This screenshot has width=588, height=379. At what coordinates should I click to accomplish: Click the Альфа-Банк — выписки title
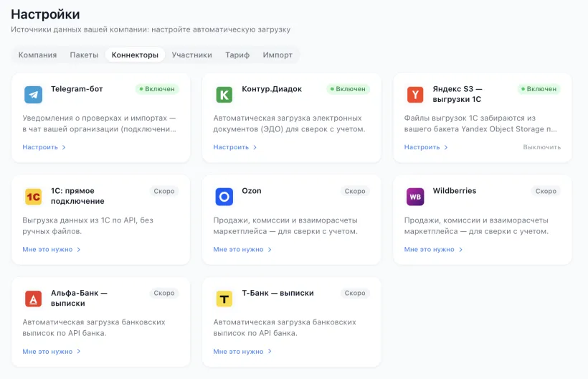click(x=79, y=298)
